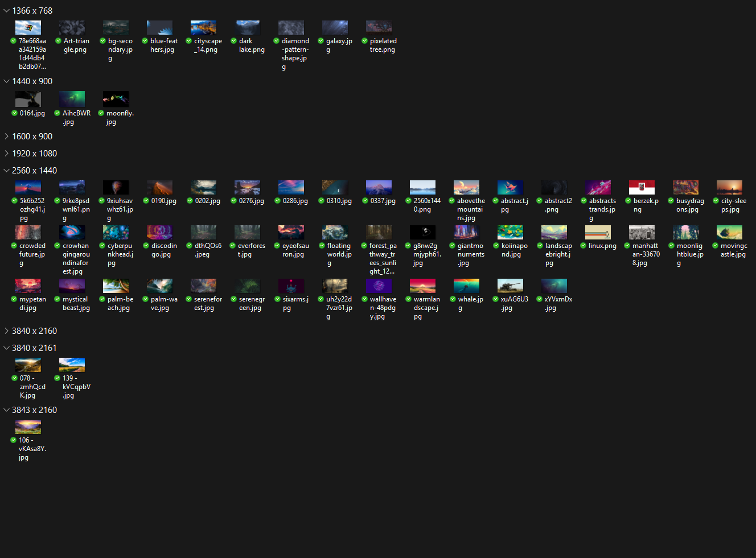Select cityscape_14.png thumbnail
Screen dimensions: 756x558
point(203,27)
